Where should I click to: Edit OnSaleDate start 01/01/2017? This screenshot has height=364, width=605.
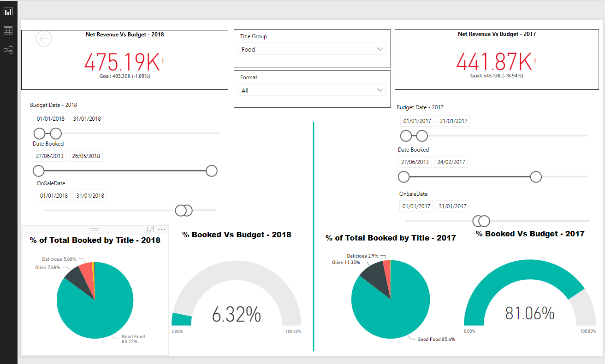(416, 206)
